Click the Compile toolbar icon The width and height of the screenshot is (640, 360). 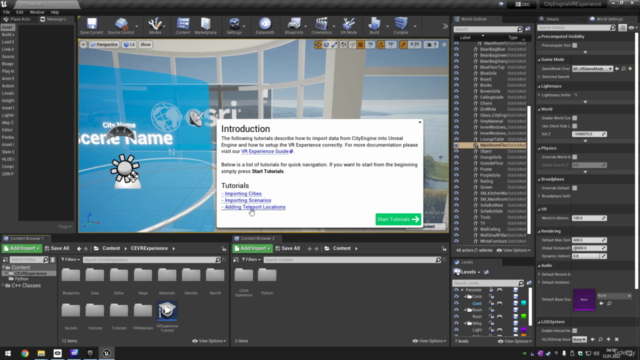point(401,26)
